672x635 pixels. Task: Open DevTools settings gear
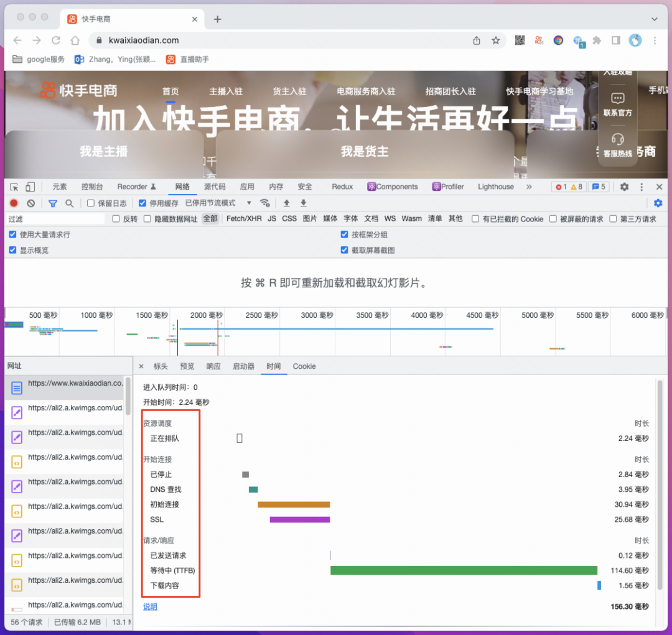pos(625,187)
